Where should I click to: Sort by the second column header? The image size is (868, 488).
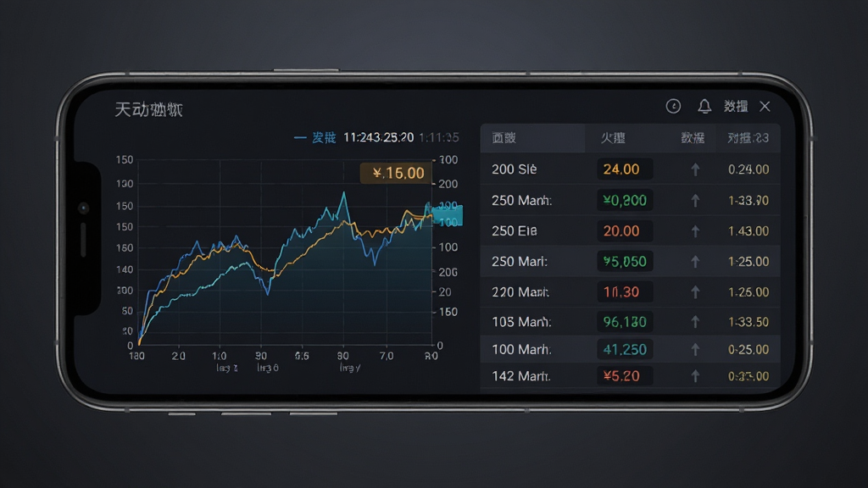[x=614, y=138]
